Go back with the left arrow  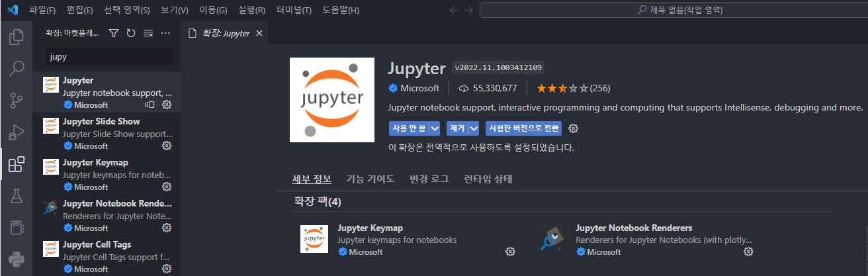pos(454,10)
